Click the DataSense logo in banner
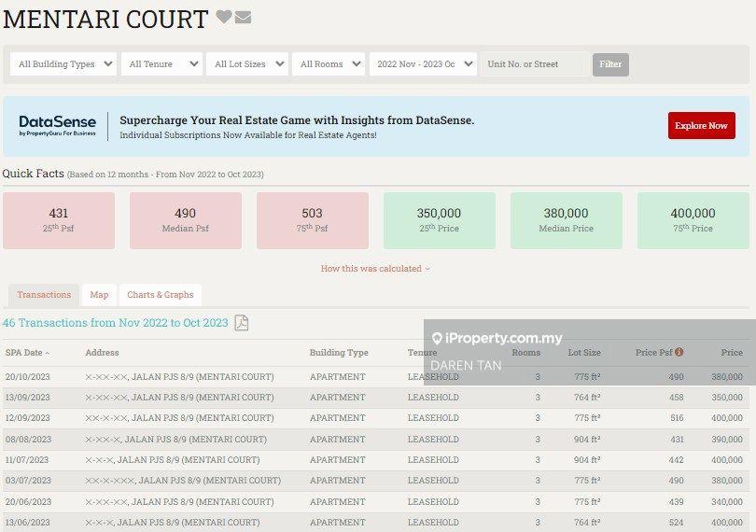The height and width of the screenshot is (532, 756). click(57, 126)
